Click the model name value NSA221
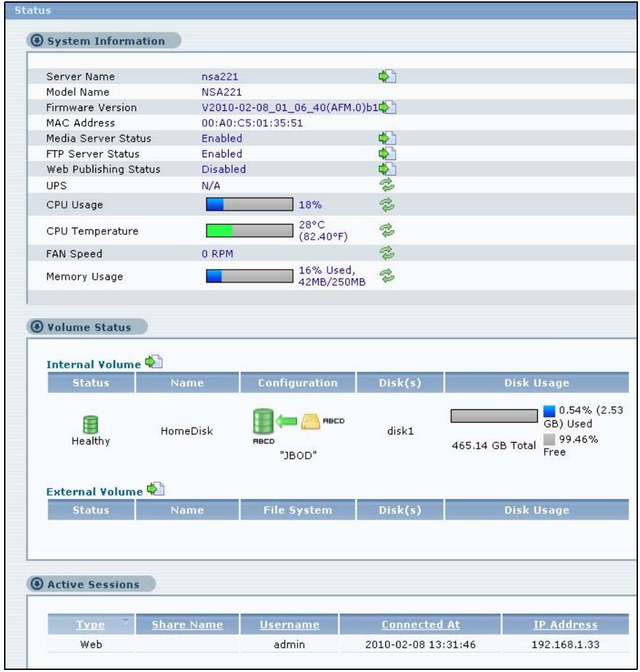The width and height of the screenshot is (640, 672). pos(222,92)
